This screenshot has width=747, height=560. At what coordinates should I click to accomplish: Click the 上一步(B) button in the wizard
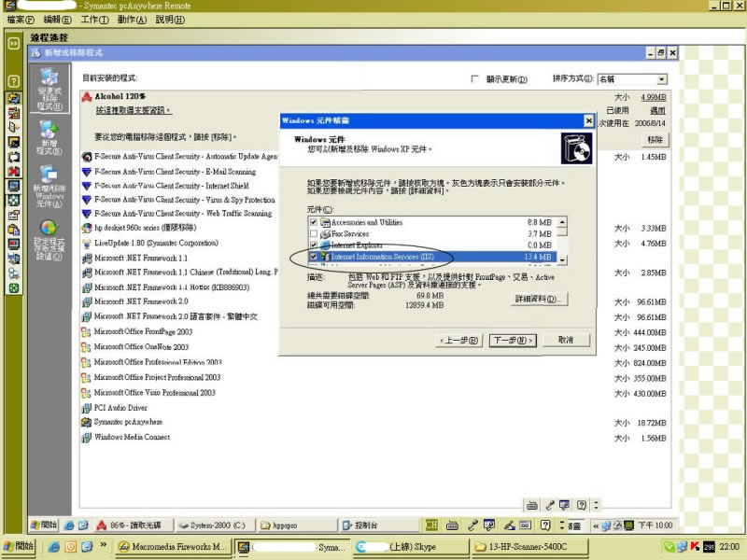coord(458,341)
